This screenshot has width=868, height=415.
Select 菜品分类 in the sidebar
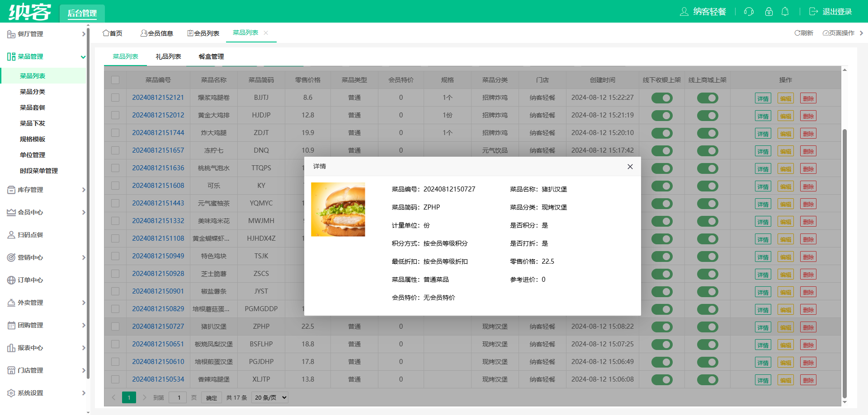(33, 92)
